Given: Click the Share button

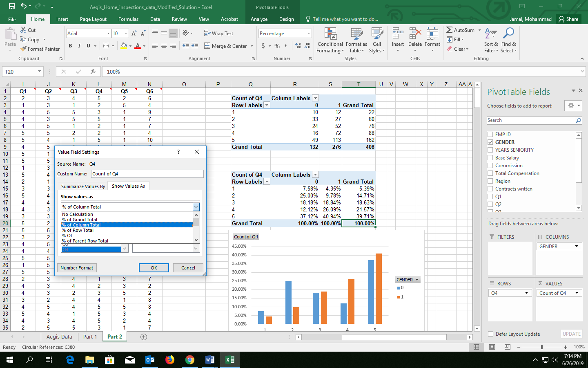Looking at the screenshot, I should (x=568, y=19).
